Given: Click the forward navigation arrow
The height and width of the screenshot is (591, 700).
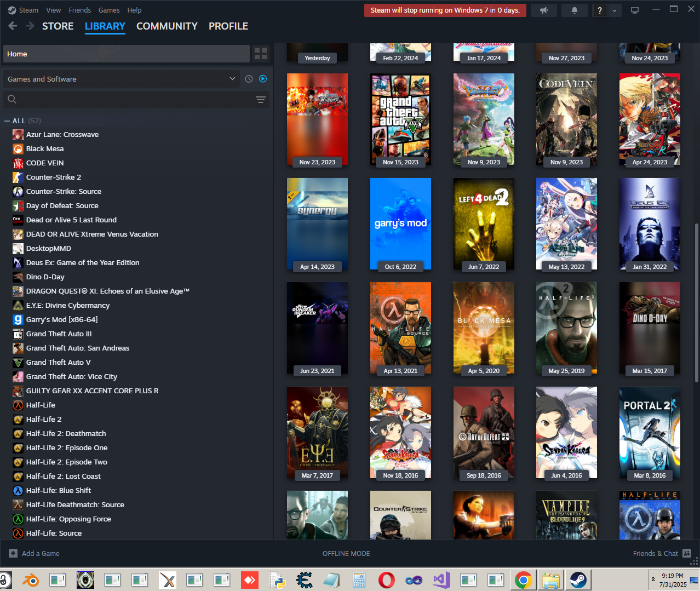Looking at the screenshot, I should click(x=30, y=26).
